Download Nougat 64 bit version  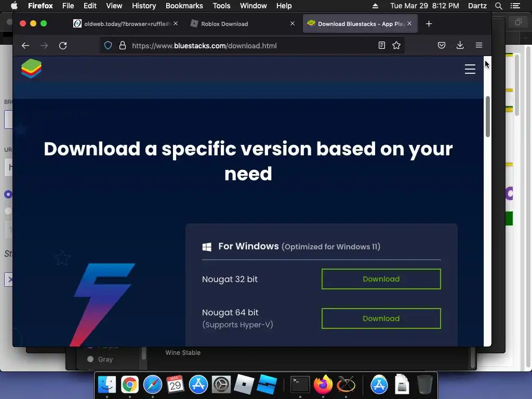point(381,318)
